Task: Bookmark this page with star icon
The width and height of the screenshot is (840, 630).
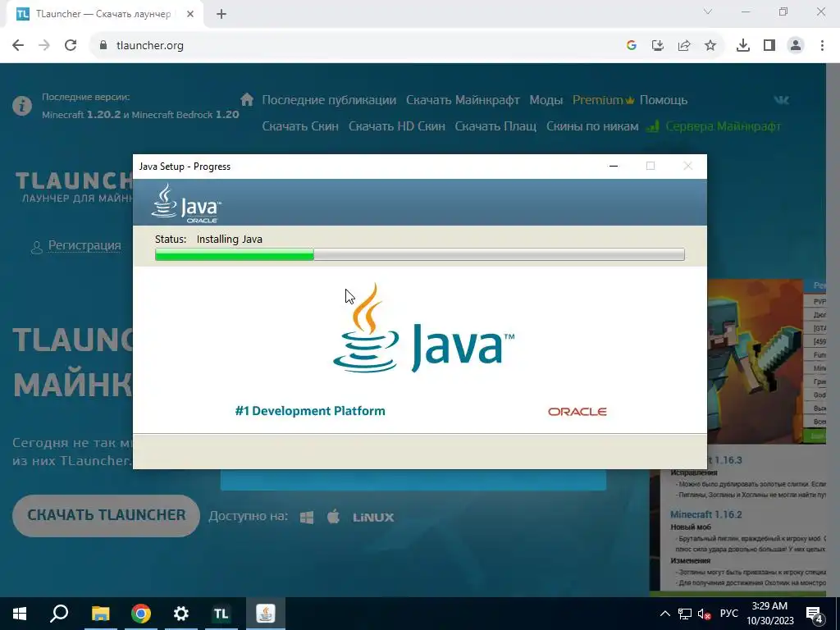Action: pyautogui.click(x=710, y=46)
